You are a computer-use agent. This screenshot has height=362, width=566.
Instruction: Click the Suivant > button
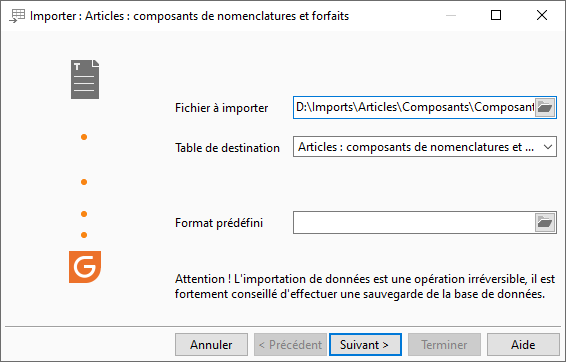pyautogui.click(x=365, y=345)
